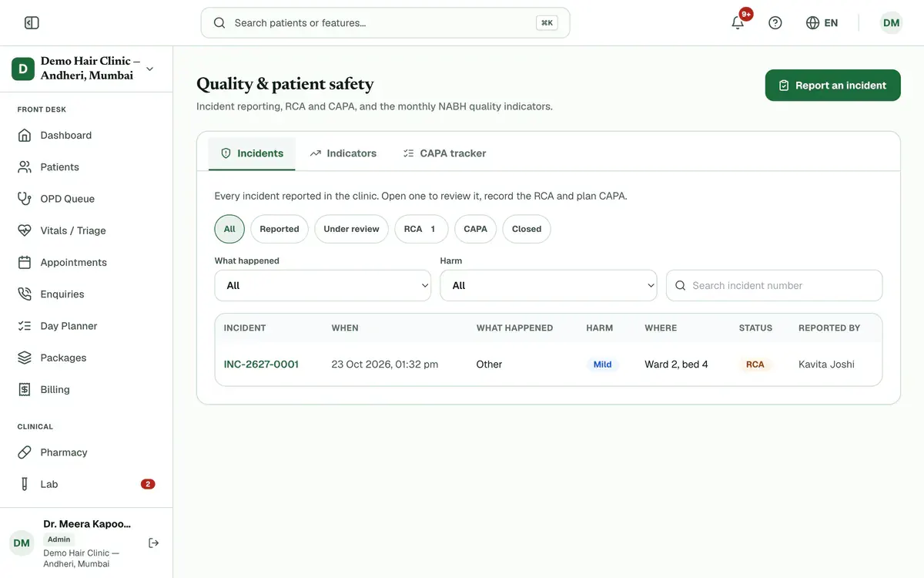Click the Mild harm badge
The height and width of the screenshot is (578, 924).
click(x=602, y=365)
